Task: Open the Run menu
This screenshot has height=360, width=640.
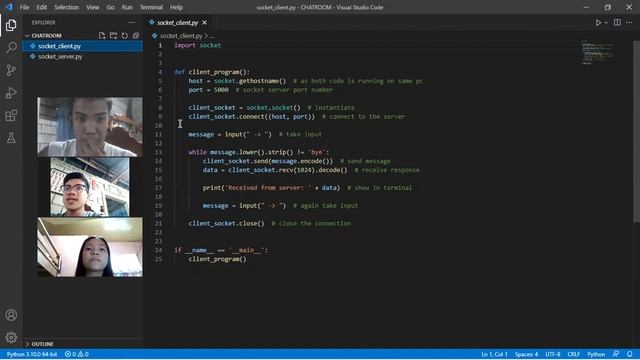Action: tap(127, 7)
